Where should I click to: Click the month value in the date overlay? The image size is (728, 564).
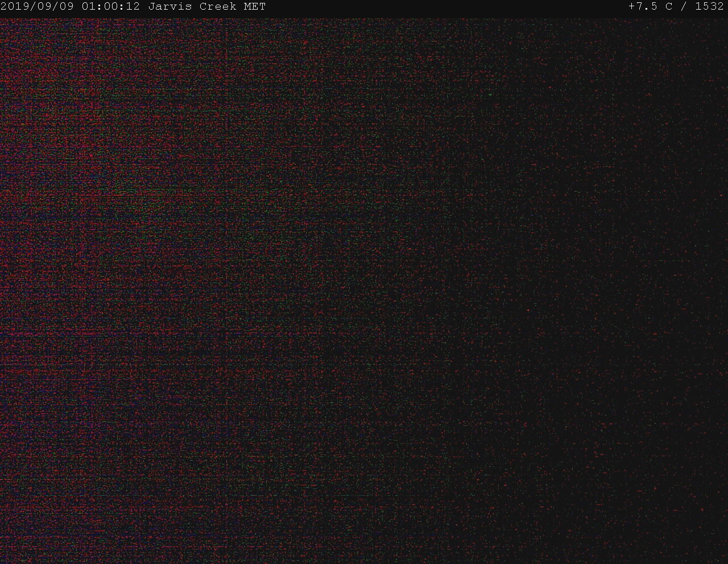(x=44, y=7)
